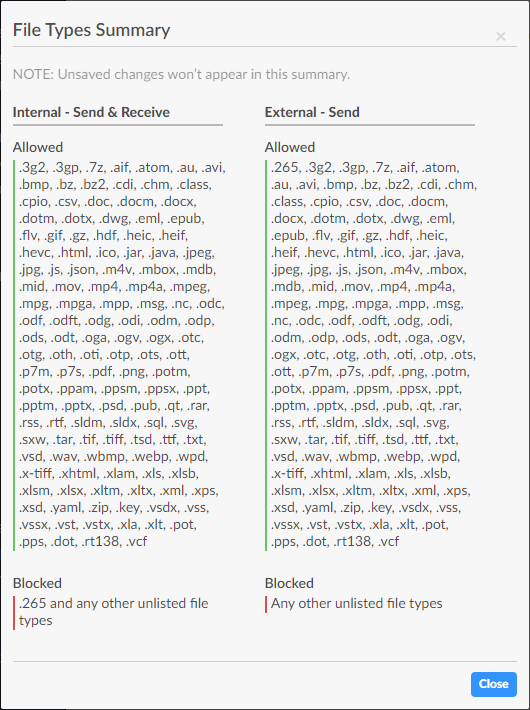Screen dimensions: 530x710
Task: Click the Blocked label under Internal section
Action: coord(37,583)
